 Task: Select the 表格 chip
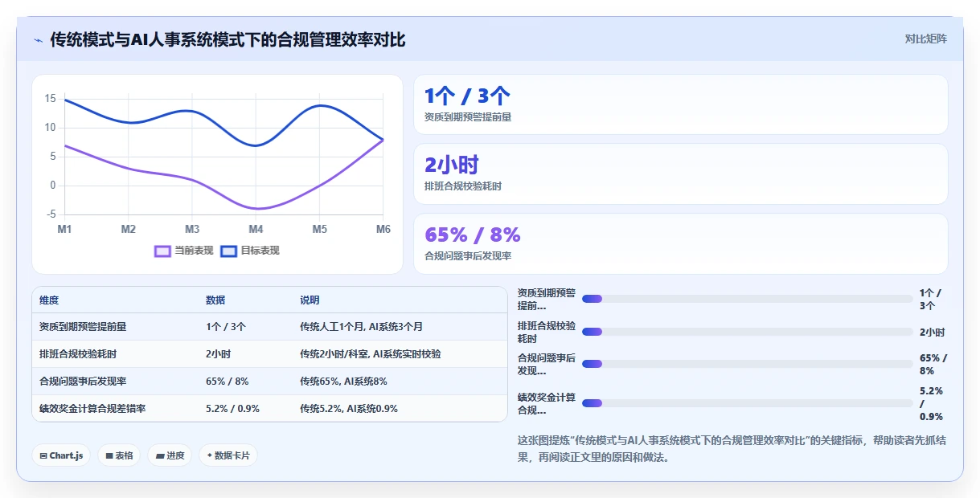[119, 455]
